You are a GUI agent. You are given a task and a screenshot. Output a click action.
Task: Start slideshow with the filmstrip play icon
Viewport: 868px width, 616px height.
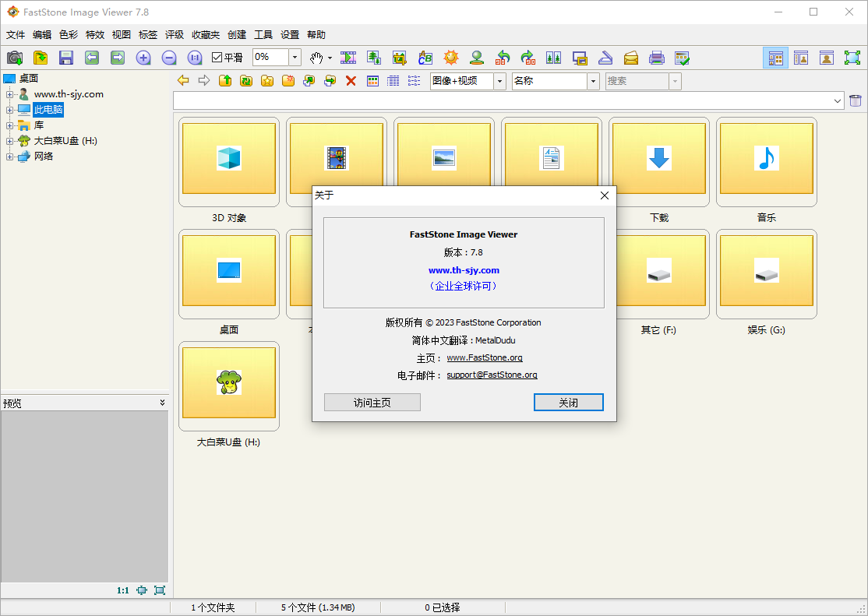point(348,58)
